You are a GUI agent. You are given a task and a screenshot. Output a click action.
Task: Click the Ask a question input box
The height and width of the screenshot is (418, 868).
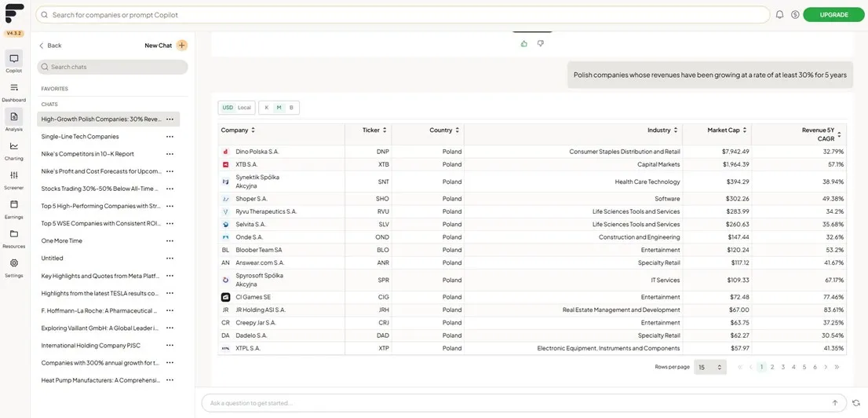[x=523, y=403]
